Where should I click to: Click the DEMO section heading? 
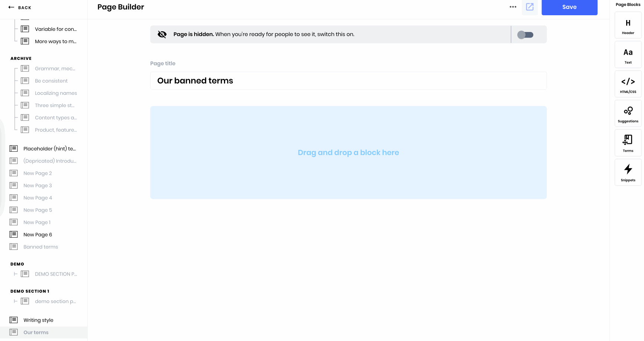tap(17, 264)
